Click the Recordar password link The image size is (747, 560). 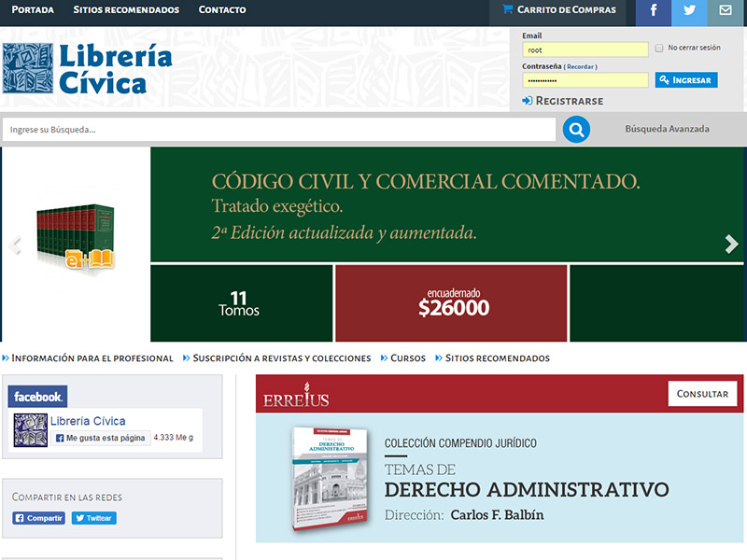(580, 66)
